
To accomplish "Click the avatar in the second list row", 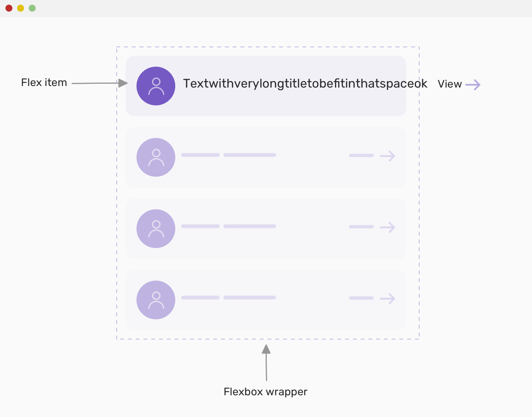I will pos(156,157).
